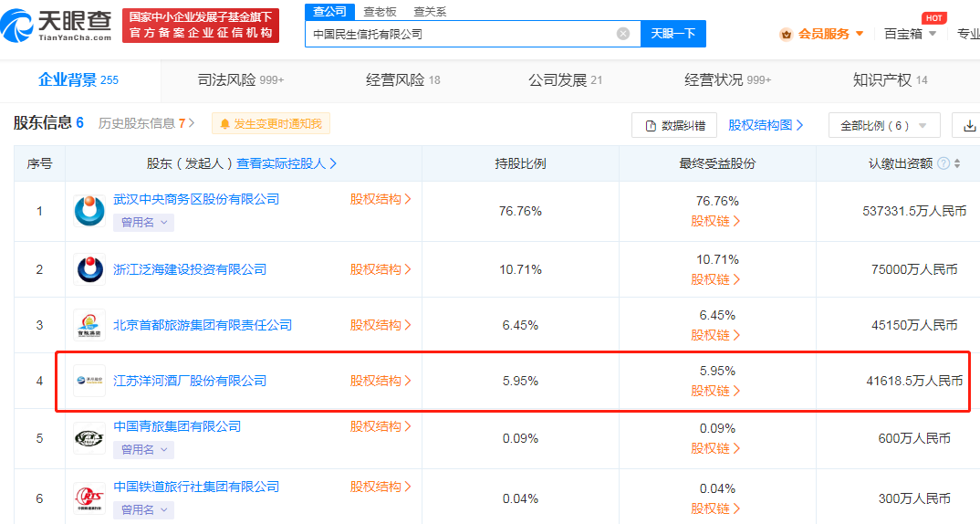Click the 中国铁道旅行社 company logo
This screenshot has height=524, width=980.
(89, 498)
